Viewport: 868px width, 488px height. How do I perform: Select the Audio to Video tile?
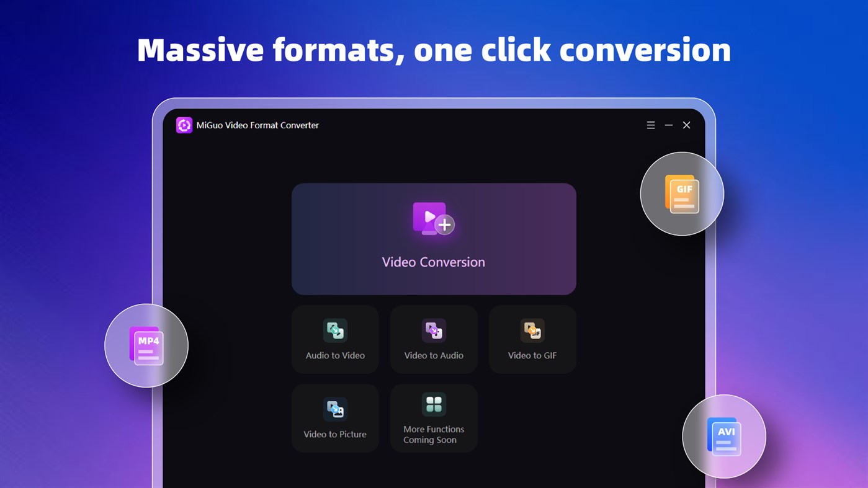335,339
